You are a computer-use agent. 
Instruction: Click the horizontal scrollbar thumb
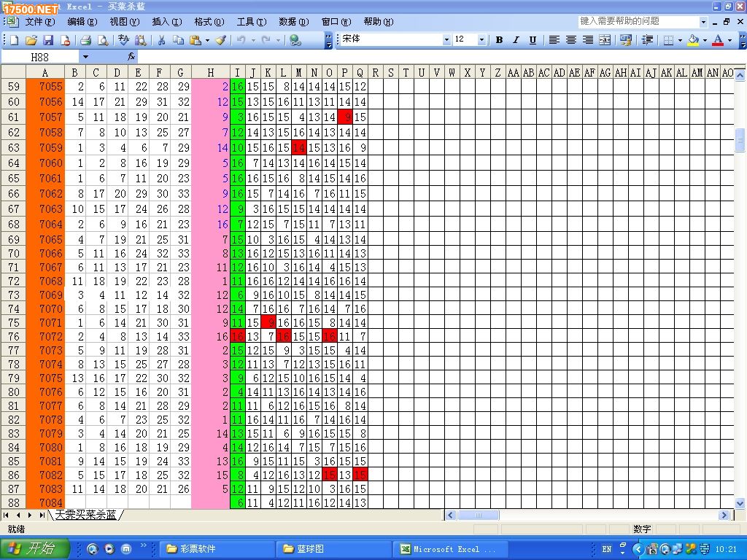pos(478,515)
